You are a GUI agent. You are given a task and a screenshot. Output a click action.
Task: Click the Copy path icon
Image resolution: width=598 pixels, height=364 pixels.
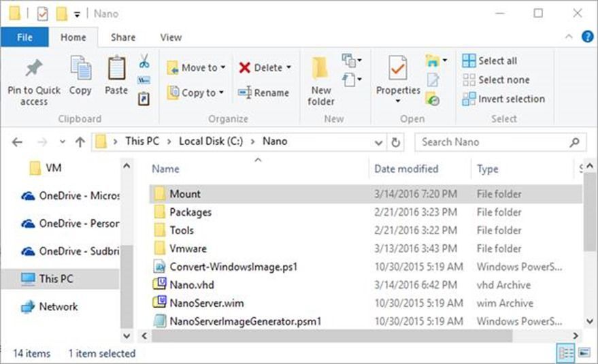click(144, 80)
